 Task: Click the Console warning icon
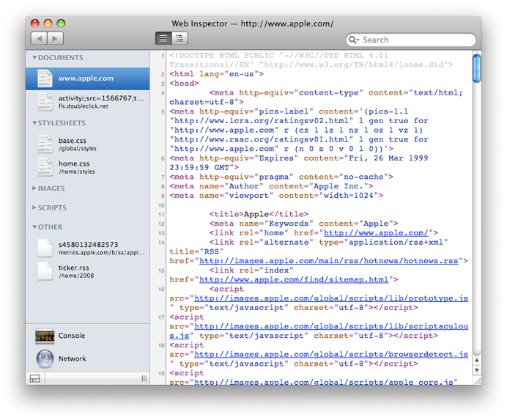point(45,336)
